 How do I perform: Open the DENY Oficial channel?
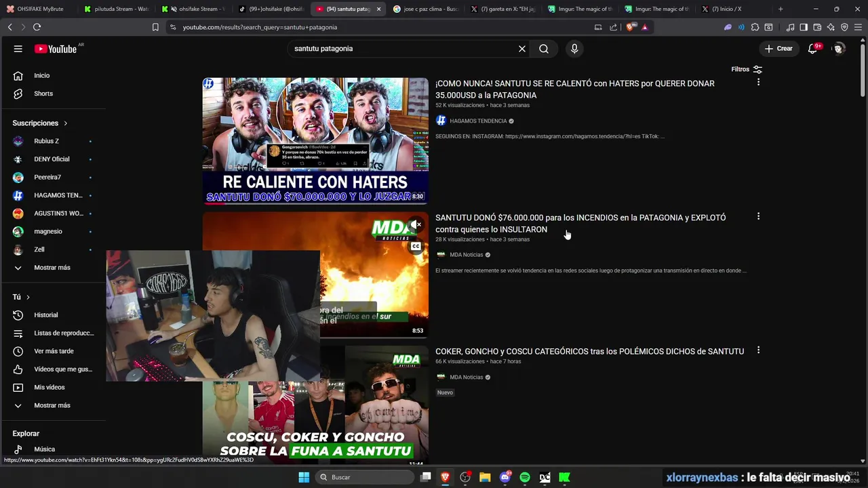tap(53, 159)
